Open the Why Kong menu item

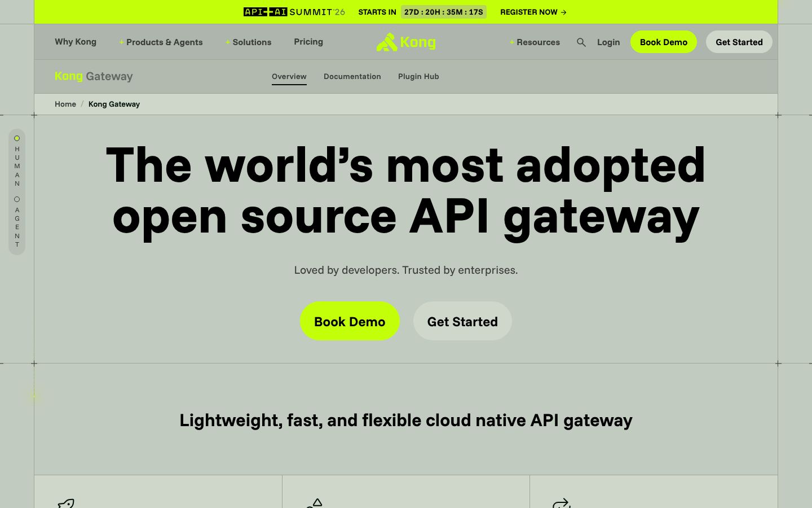point(76,42)
